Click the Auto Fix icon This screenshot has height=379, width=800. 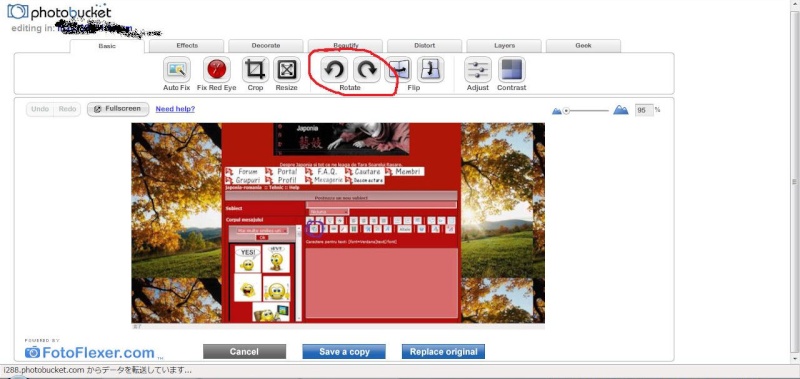point(177,69)
